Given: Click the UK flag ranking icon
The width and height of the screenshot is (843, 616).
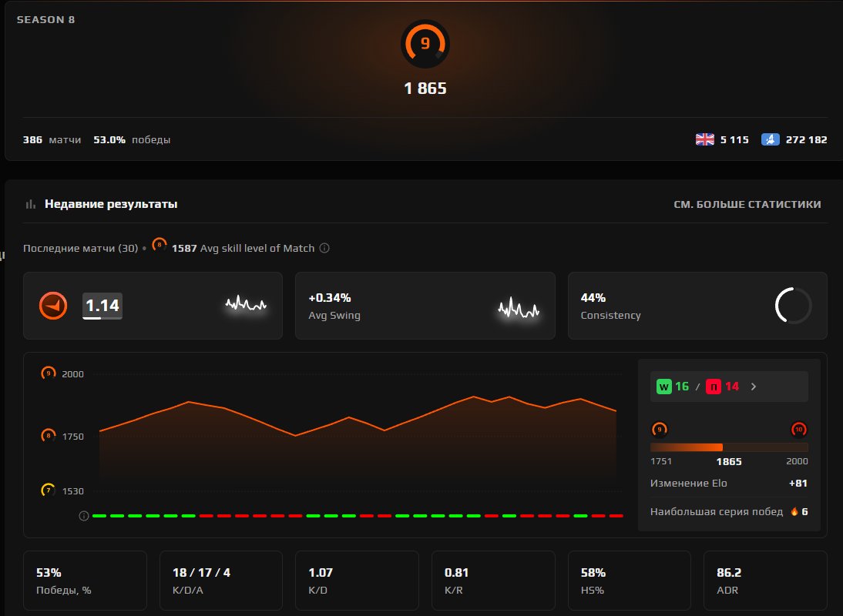Looking at the screenshot, I should click(x=704, y=139).
